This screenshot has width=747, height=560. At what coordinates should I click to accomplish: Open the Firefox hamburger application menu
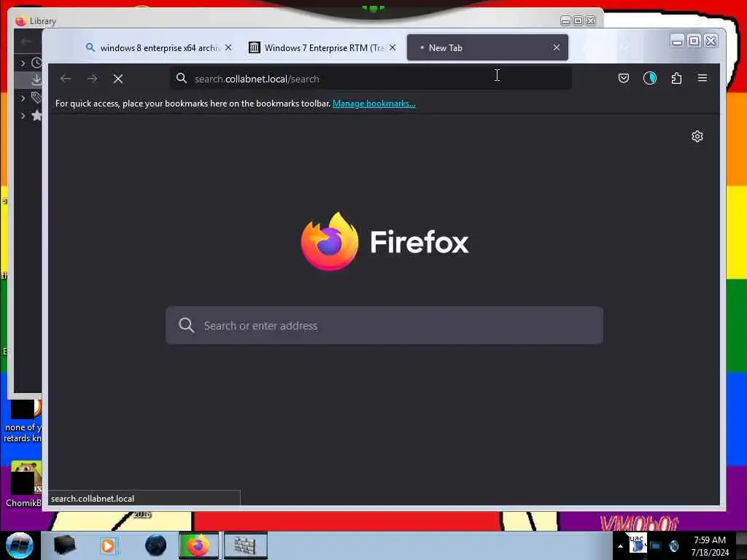pos(703,78)
